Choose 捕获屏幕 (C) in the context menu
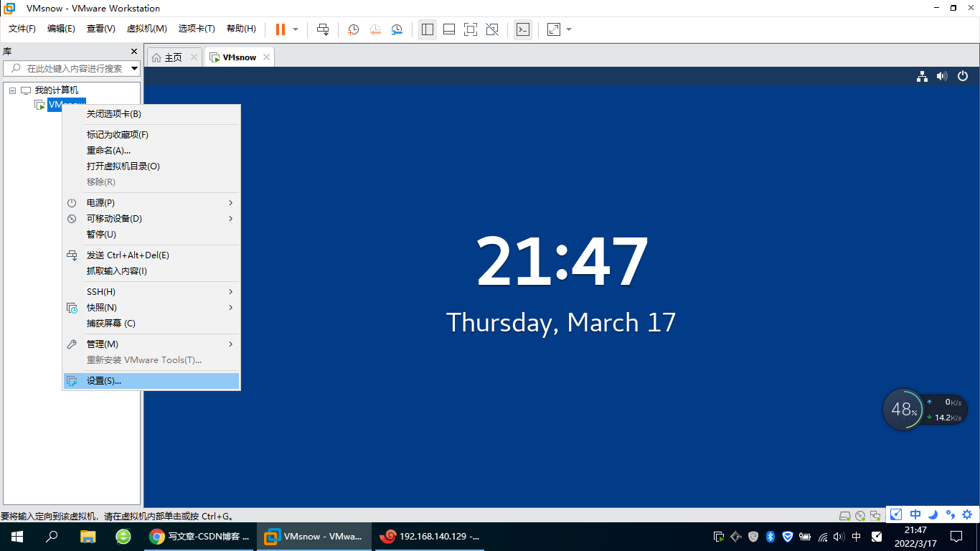Viewport: 980px width, 551px height. coord(151,324)
